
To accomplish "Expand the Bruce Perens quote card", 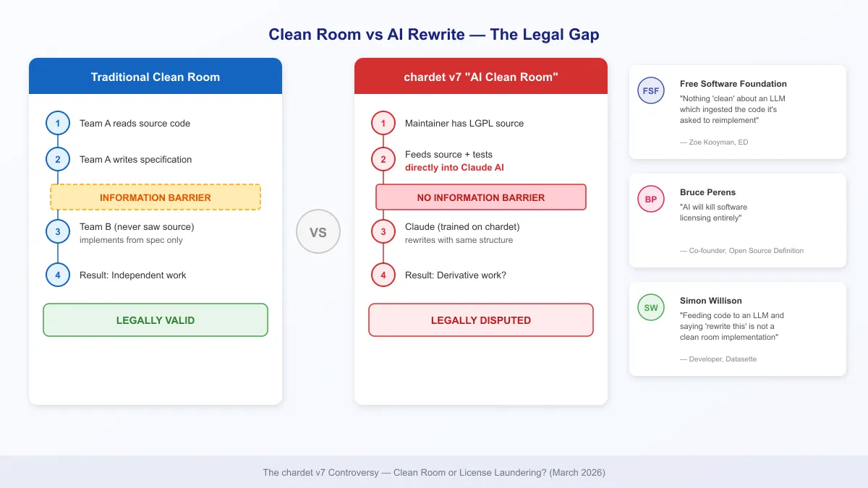I will pos(737,221).
